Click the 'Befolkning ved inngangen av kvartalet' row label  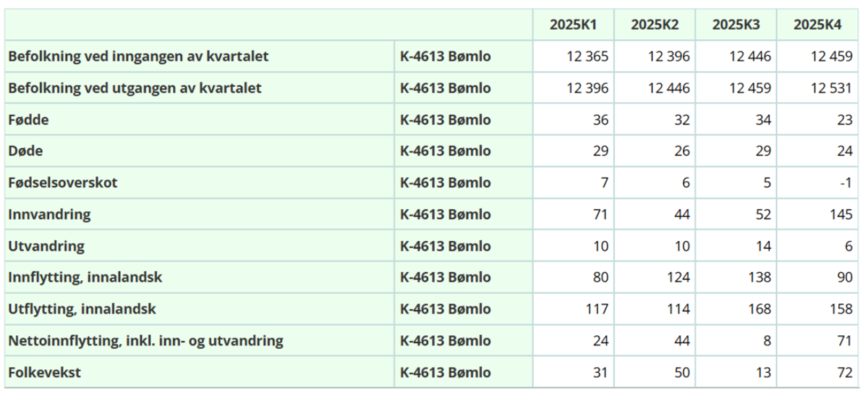pyautogui.click(x=138, y=56)
